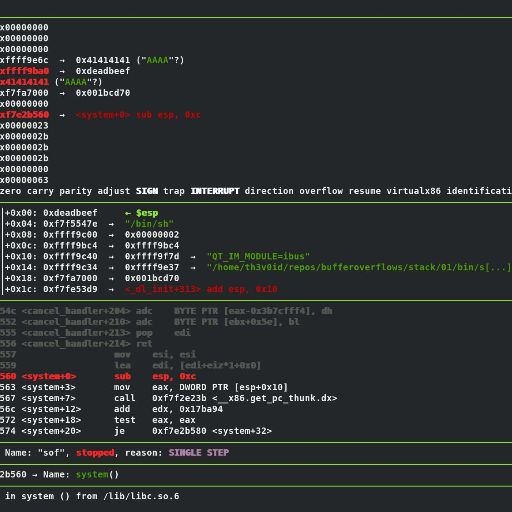The image size is (512, 512).
Task: Click the /lib/libc.so.6 library path
Action: tap(141, 496)
